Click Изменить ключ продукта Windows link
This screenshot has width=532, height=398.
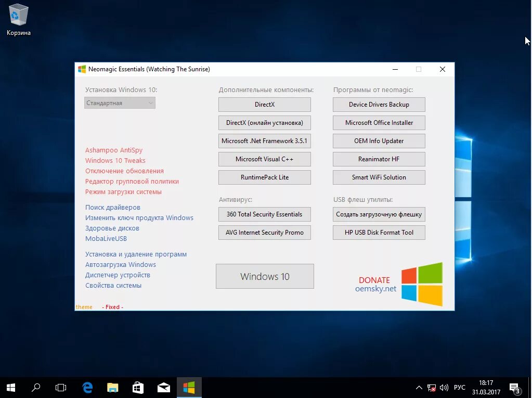tap(139, 218)
